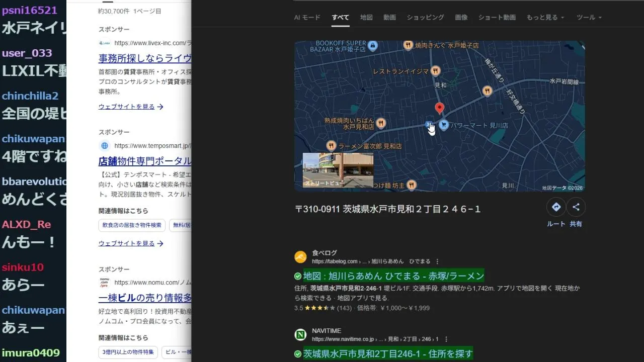Viewport: 644px width, 362px height.
Task: Click the 飲食店の居抜き物件検索 chip
Action: (x=132, y=225)
